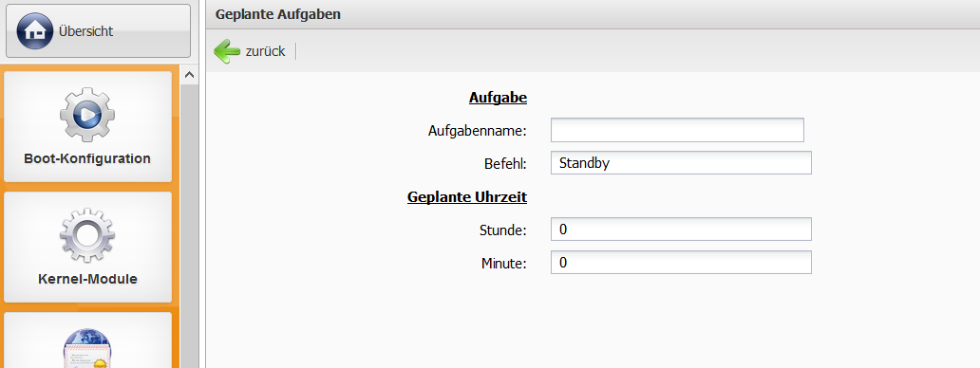
Task: Click the partially visible globe mail icon
Action: [x=87, y=348]
